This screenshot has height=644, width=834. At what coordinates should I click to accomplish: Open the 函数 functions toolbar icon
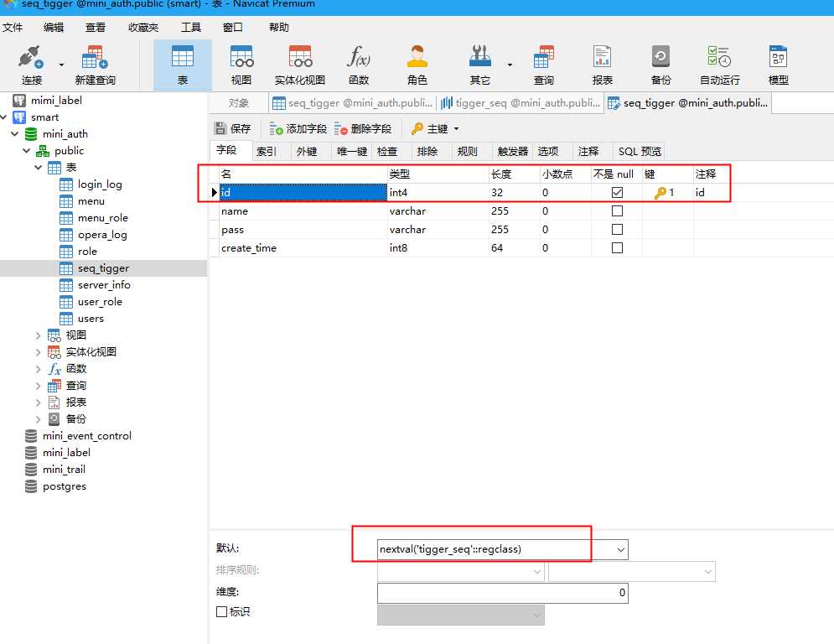(359, 65)
